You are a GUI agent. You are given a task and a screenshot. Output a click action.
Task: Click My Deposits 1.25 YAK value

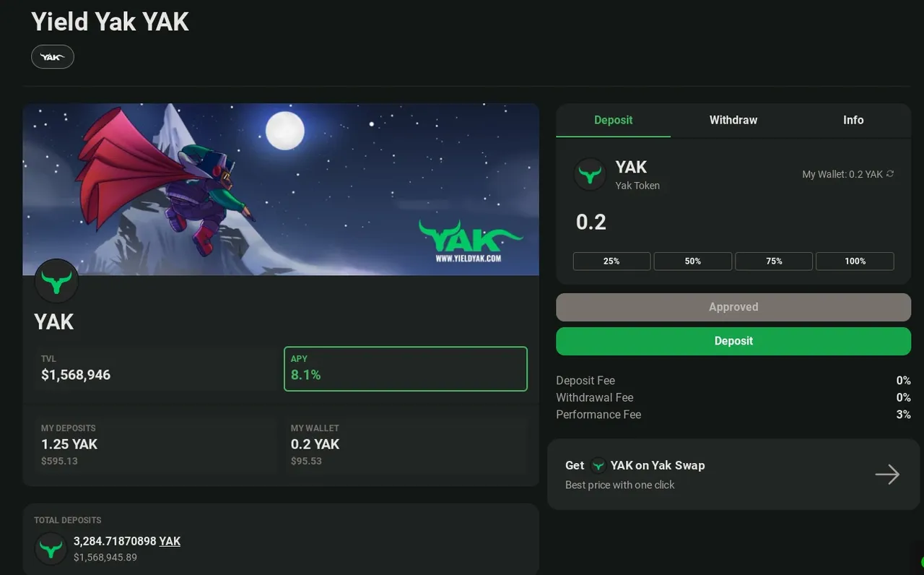coord(69,444)
